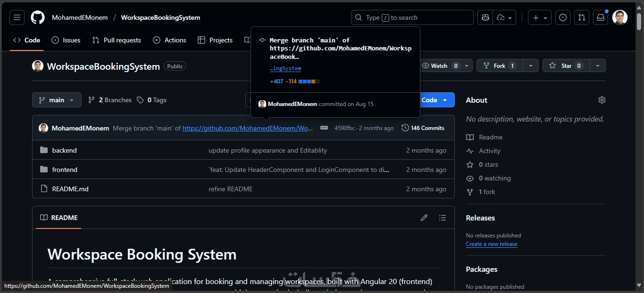
Task: Switch to the Pull requests tab
Action: [117, 40]
